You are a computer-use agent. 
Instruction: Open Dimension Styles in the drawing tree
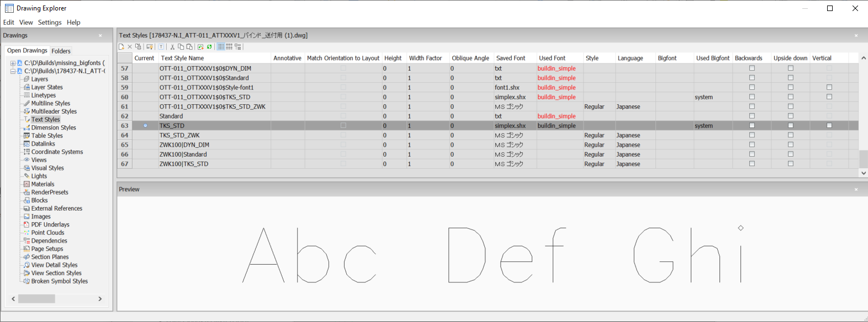[54, 127]
